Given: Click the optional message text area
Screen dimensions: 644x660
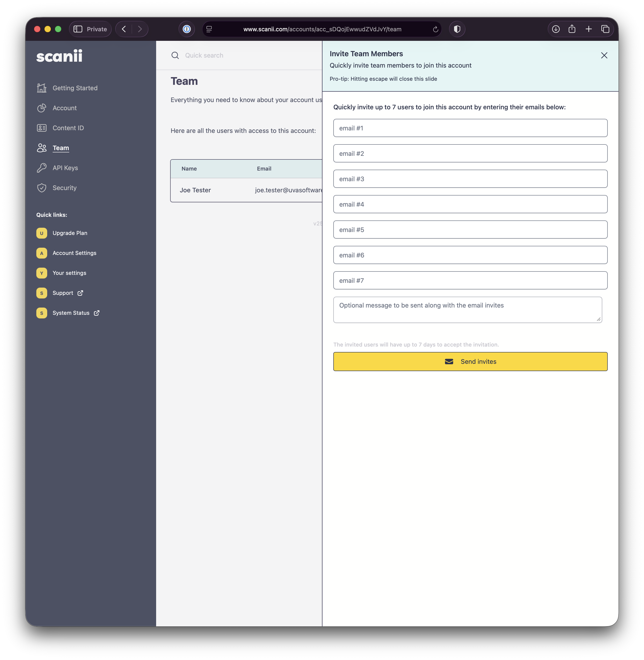Looking at the screenshot, I should coord(467,310).
